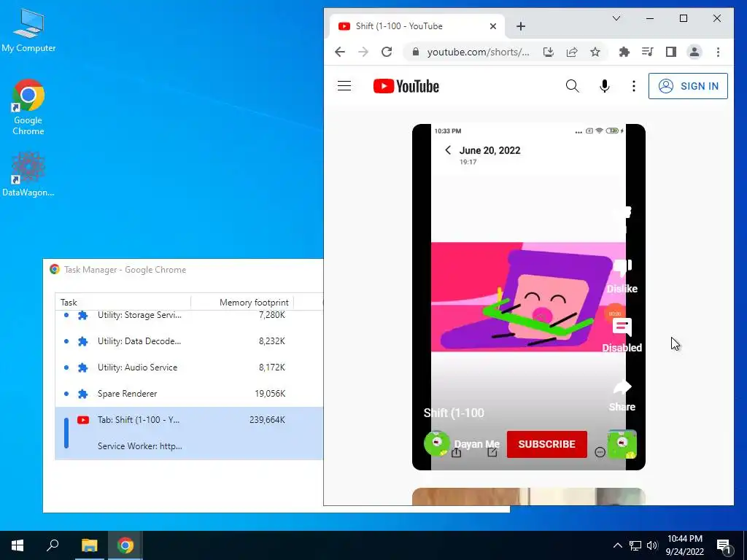Click SIGN IN button on YouTube
Screen dimensions: 747x560
click(688, 86)
